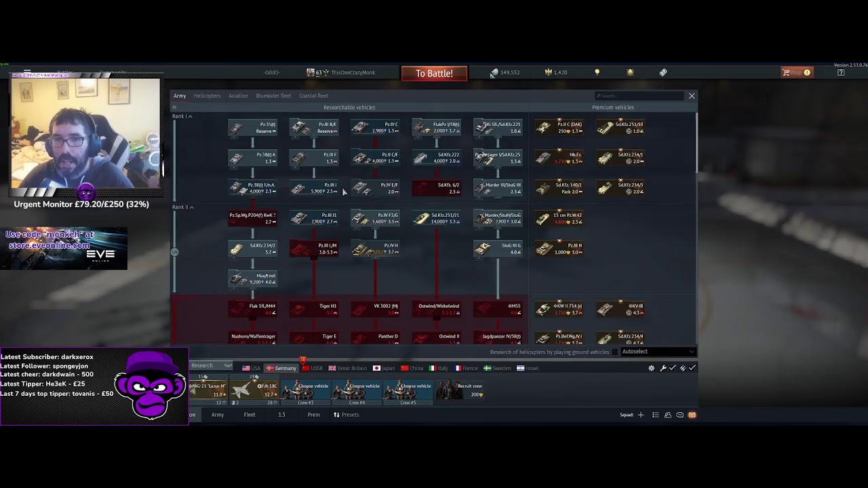The width and height of the screenshot is (868, 488).
Task: Select the Pz.III F tank icon
Action: click(x=314, y=158)
